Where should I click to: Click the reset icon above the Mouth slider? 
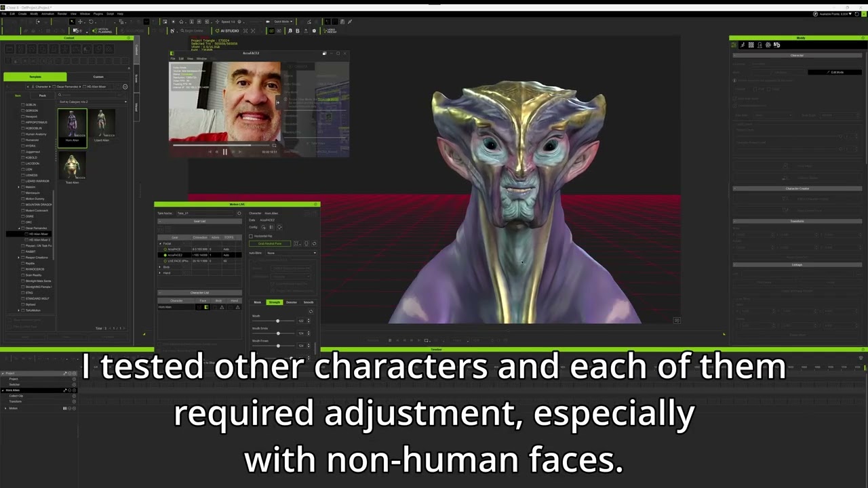(x=311, y=312)
